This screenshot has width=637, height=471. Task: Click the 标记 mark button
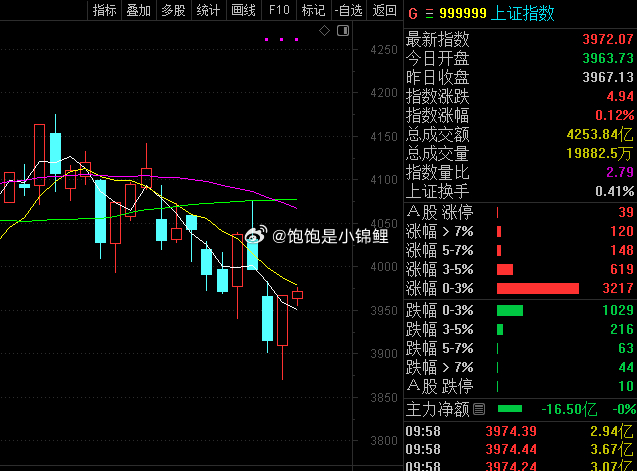314,10
